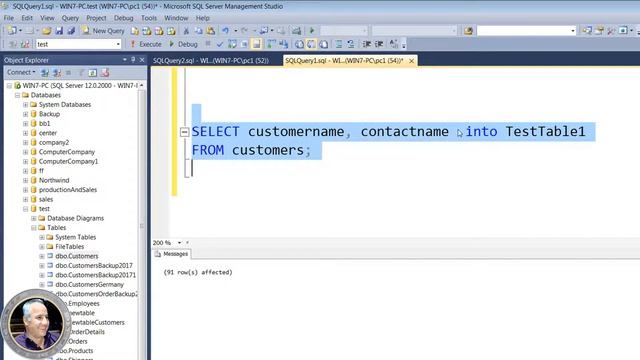
Task: Cut the selection with scissors icon
Action: click(x=186, y=31)
